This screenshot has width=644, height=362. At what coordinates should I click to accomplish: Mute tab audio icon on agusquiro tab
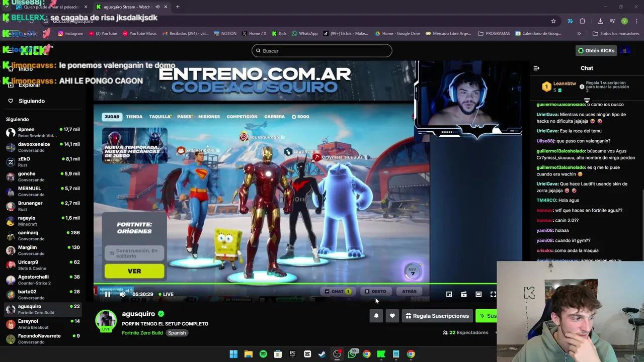157,7
